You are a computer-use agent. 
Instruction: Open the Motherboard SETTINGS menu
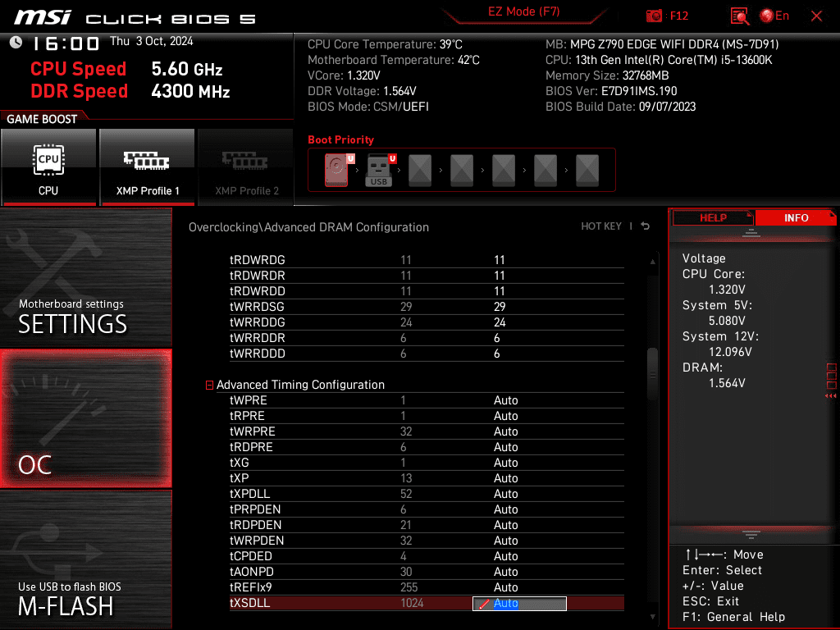click(85, 277)
